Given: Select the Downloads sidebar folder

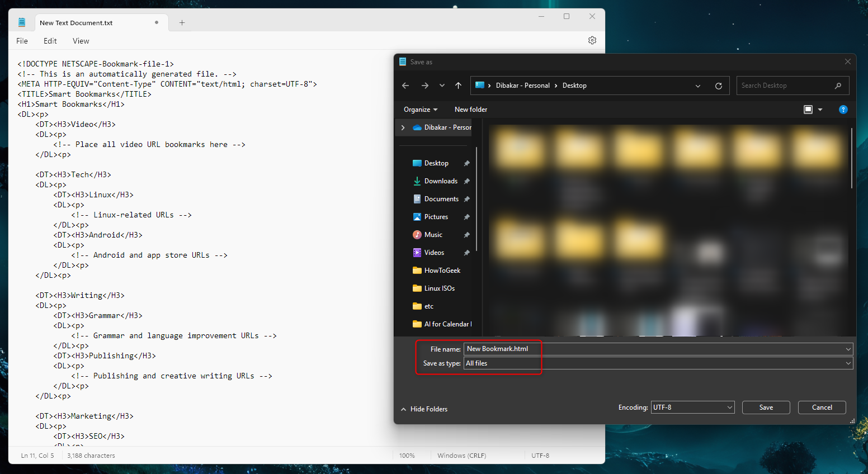Looking at the screenshot, I should click(441, 181).
